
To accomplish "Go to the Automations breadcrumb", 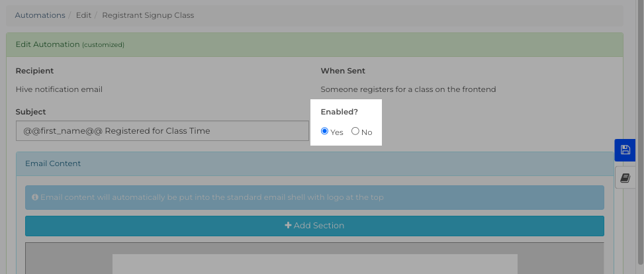I will click(x=40, y=15).
